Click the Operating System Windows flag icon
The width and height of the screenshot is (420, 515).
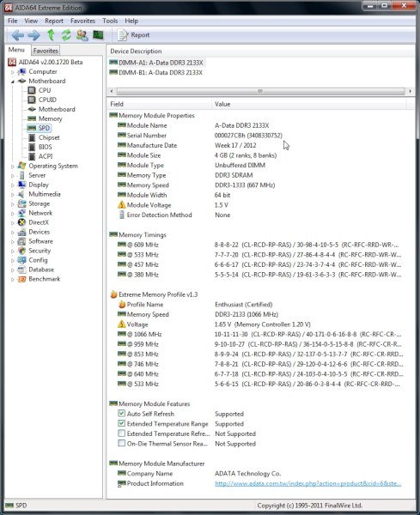tap(21, 166)
